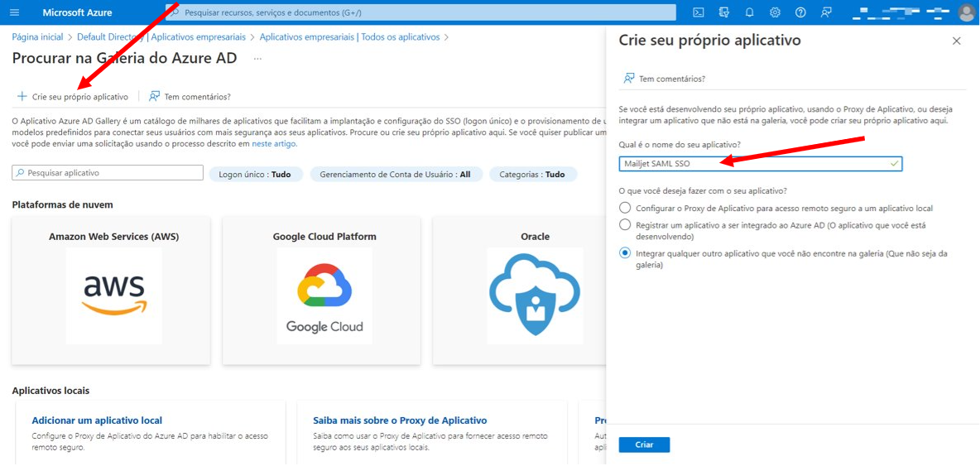Open the Logon único filter
The height and width of the screenshot is (466, 980).
click(255, 175)
